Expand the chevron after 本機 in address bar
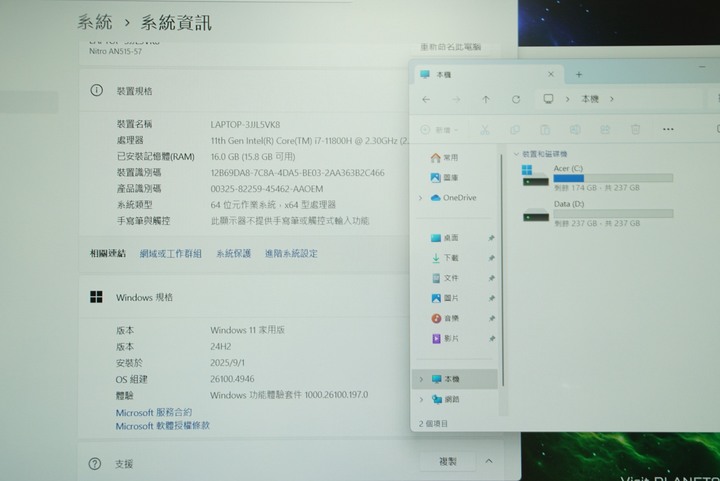Viewport: 720px width, 481px height. pos(612,99)
